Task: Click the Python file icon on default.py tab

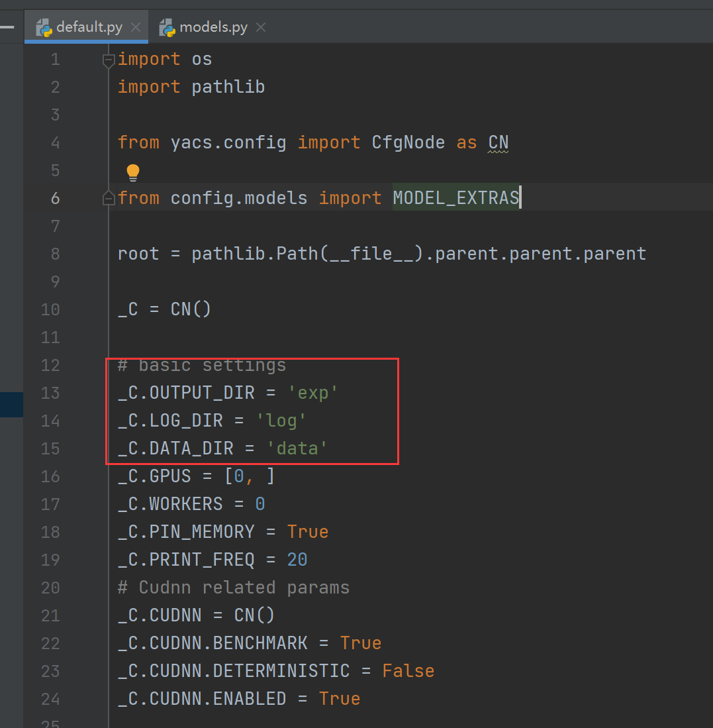Action: [44, 27]
